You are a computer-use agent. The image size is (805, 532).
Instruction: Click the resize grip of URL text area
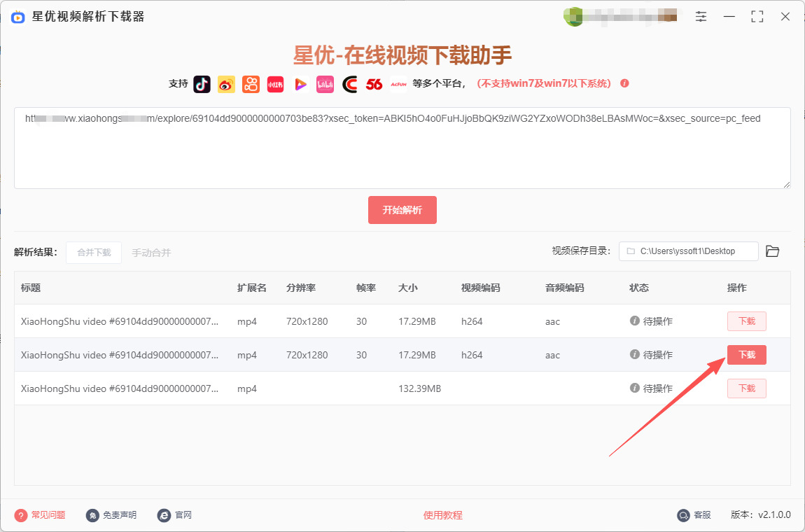pos(787,184)
